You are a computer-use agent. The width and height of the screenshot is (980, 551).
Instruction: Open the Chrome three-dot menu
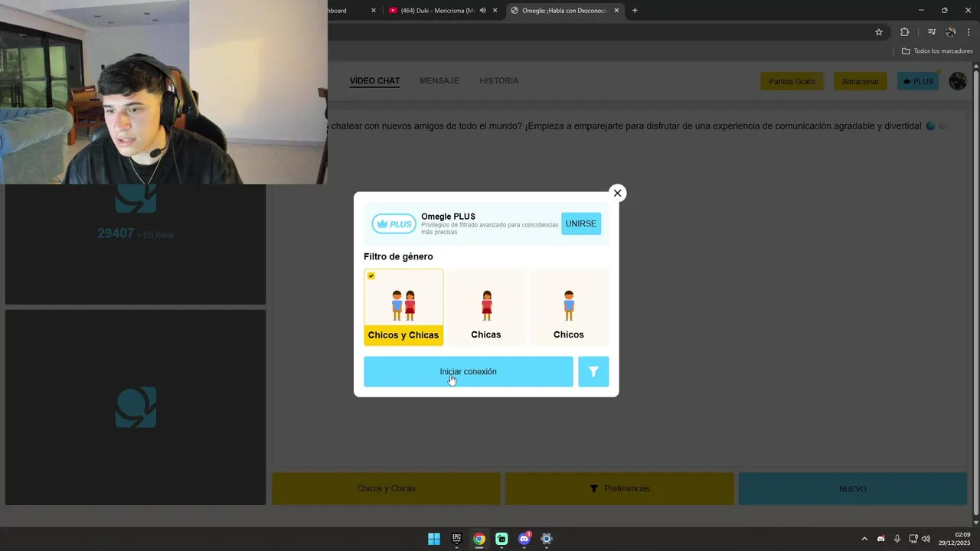pos(969,32)
